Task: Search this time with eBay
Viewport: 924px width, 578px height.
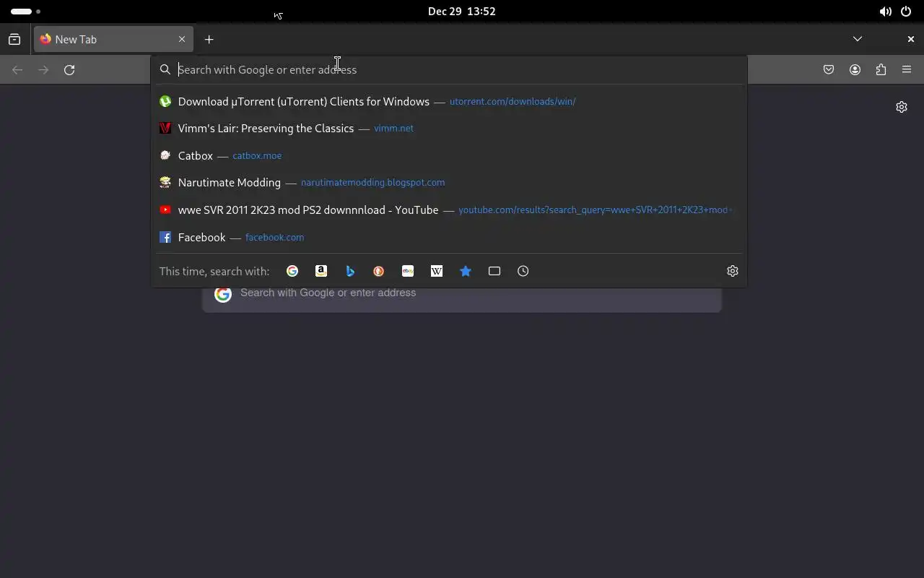Action: (408, 271)
